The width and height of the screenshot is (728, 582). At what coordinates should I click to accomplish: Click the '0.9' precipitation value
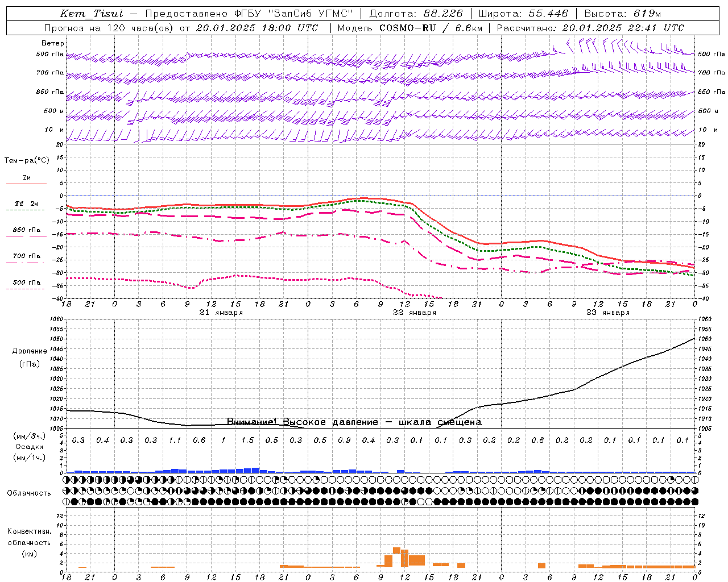(344, 440)
